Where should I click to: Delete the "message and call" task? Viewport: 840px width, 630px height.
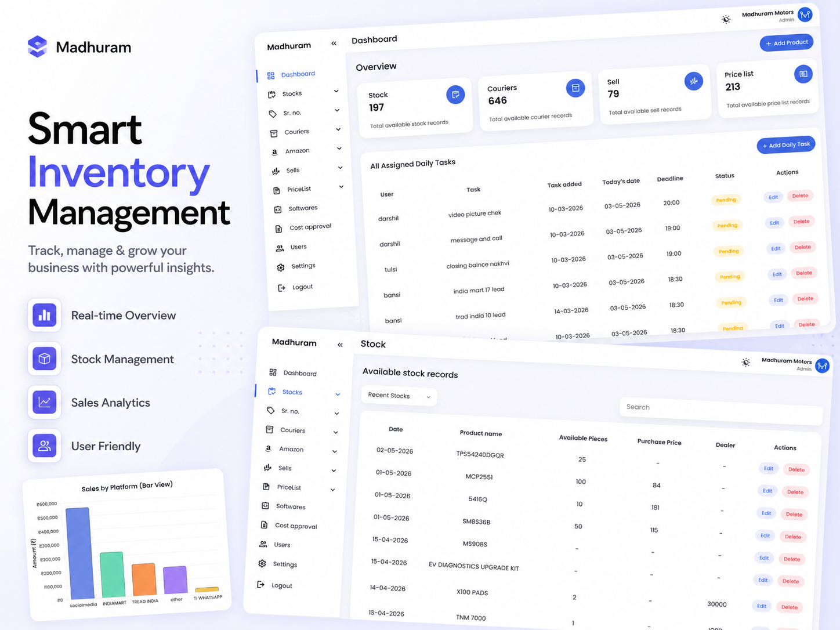coord(802,222)
